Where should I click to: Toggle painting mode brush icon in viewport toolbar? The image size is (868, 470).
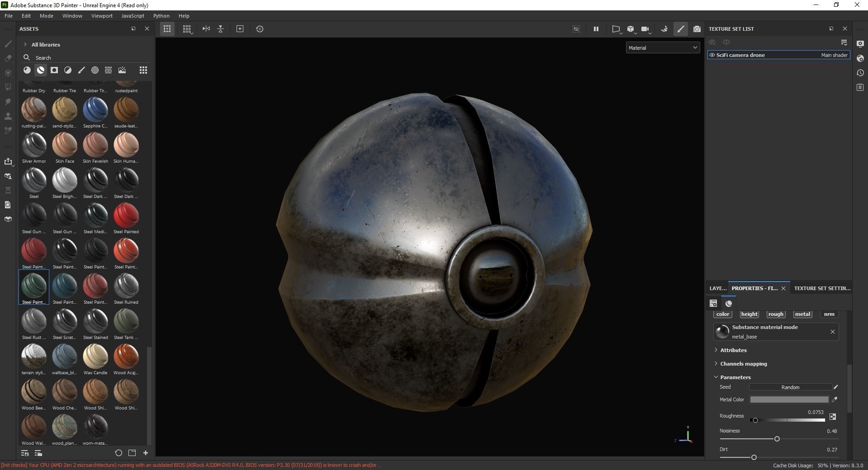tap(681, 29)
